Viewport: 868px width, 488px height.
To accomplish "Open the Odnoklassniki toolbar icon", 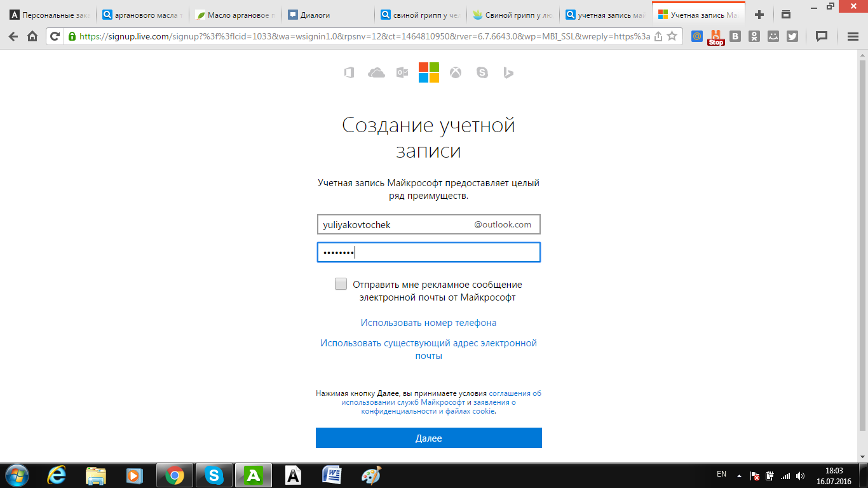I will (753, 36).
